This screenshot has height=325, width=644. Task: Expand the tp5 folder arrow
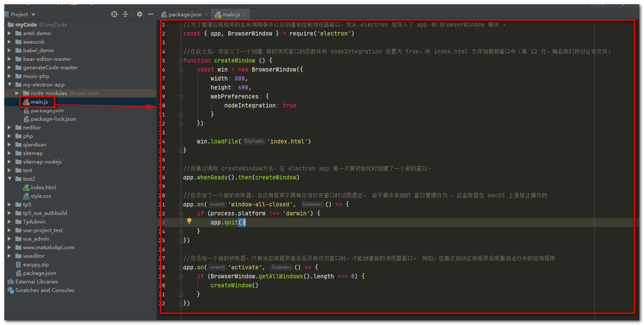[x=10, y=205]
